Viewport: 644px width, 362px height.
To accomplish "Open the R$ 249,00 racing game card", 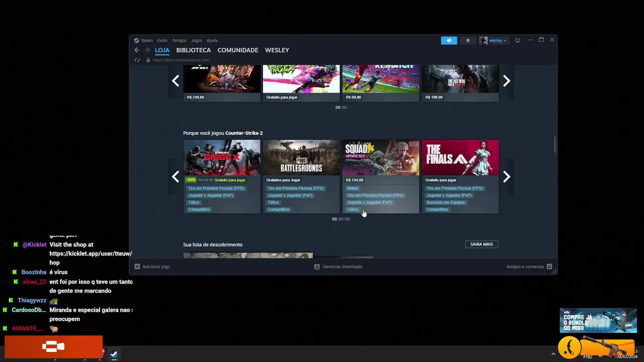I will tap(221, 83).
